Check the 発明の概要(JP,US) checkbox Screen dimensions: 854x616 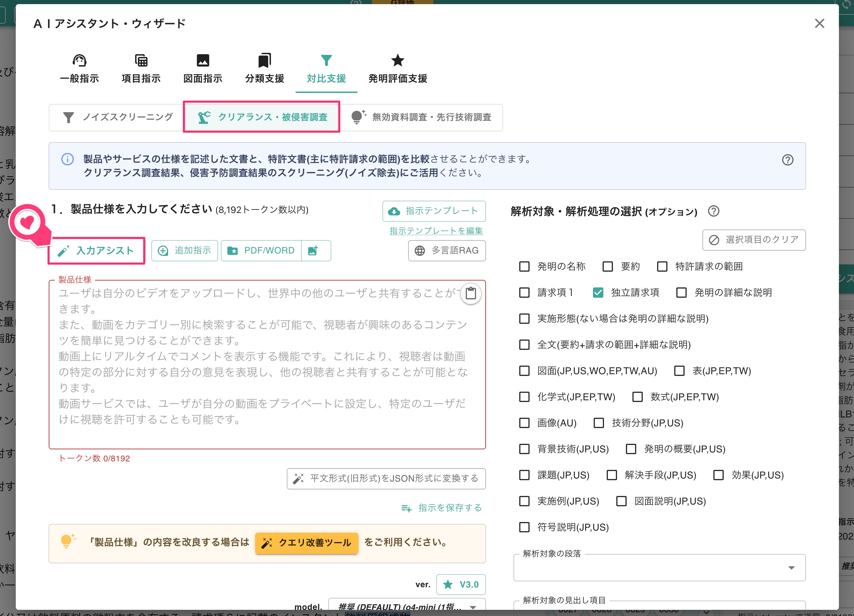pyautogui.click(x=631, y=449)
